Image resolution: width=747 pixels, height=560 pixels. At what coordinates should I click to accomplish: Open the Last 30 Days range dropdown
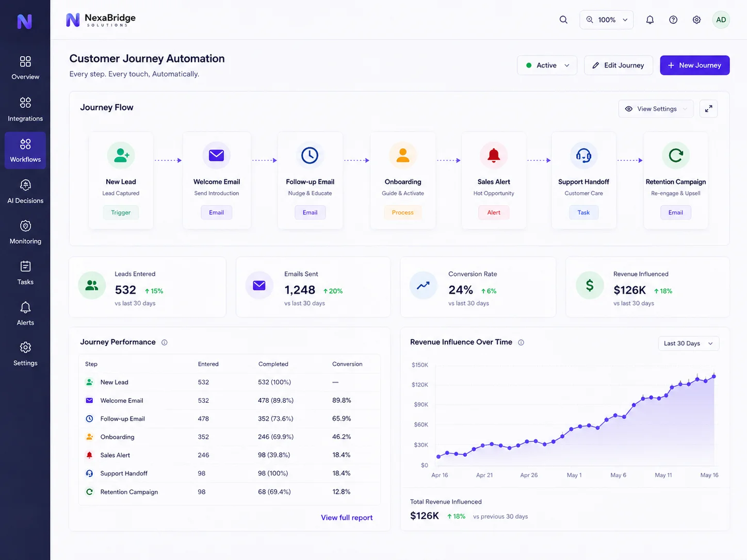[x=689, y=343]
